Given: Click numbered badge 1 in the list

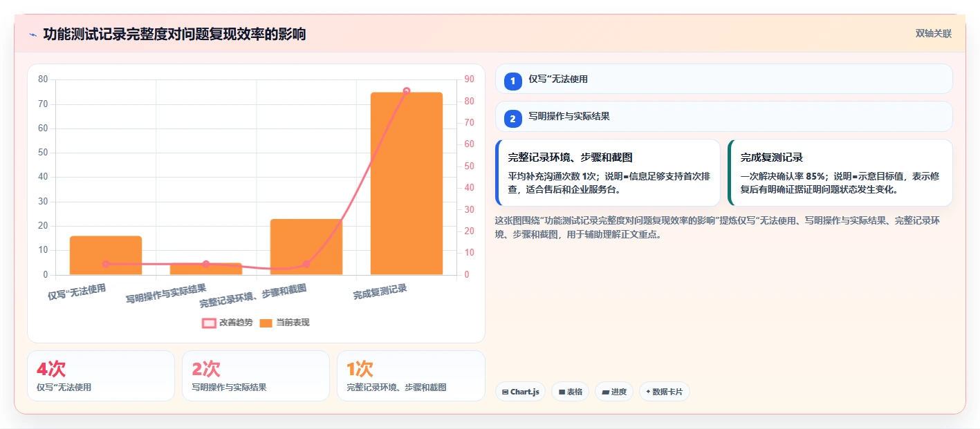Looking at the screenshot, I should [512, 82].
